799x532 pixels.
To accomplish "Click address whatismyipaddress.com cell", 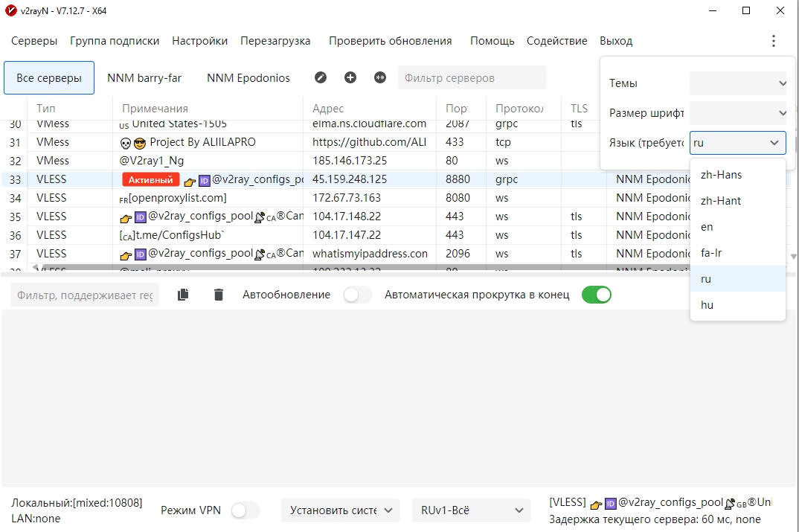I will click(370, 253).
